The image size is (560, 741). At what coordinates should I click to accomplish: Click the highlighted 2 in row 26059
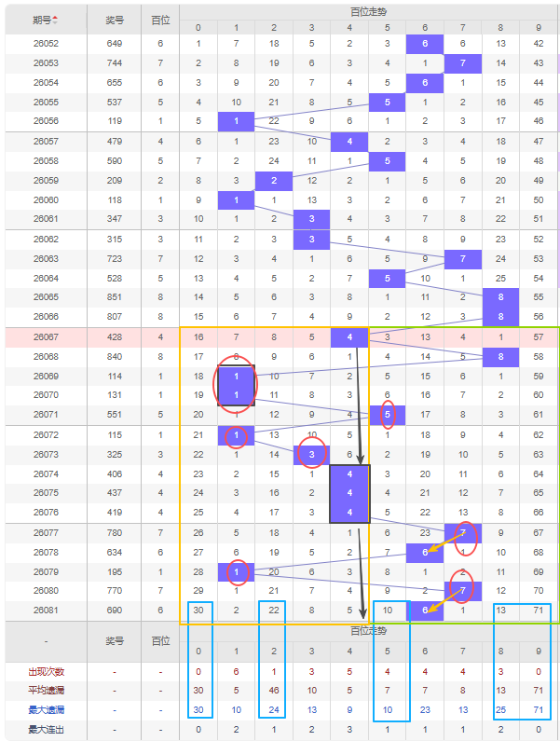point(274,181)
